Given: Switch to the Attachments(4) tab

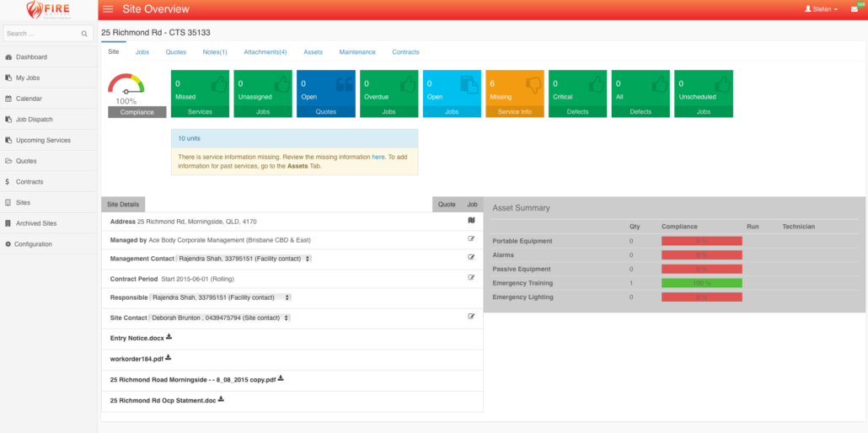Looking at the screenshot, I should 265,52.
